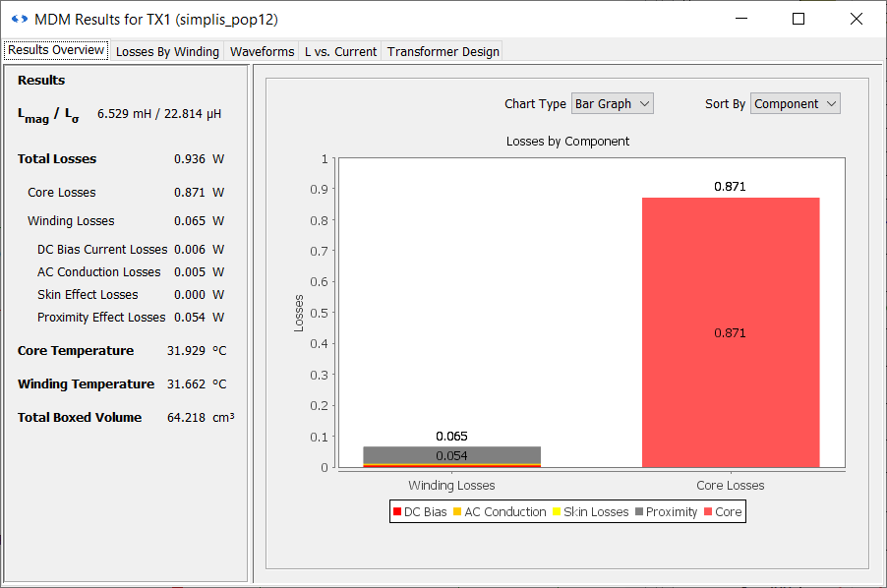The width and height of the screenshot is (887, 588).
Task: Maximize the MDM Results window
Action: 798,19
